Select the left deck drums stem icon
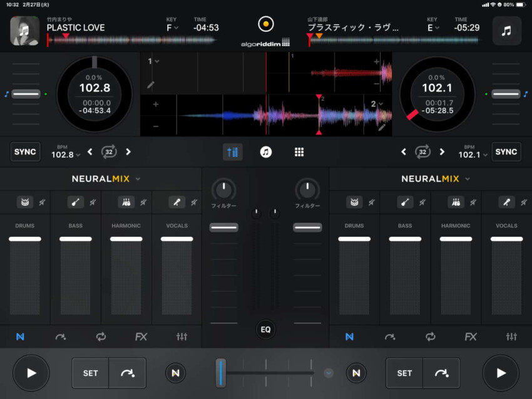This screenshot has width=532, height=399. [25, 202]
